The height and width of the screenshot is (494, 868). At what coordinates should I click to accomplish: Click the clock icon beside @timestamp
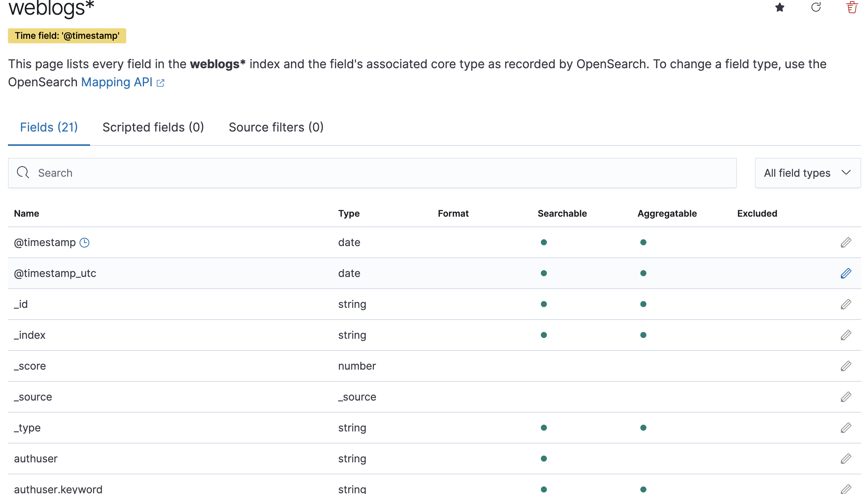tap(84, 243)
